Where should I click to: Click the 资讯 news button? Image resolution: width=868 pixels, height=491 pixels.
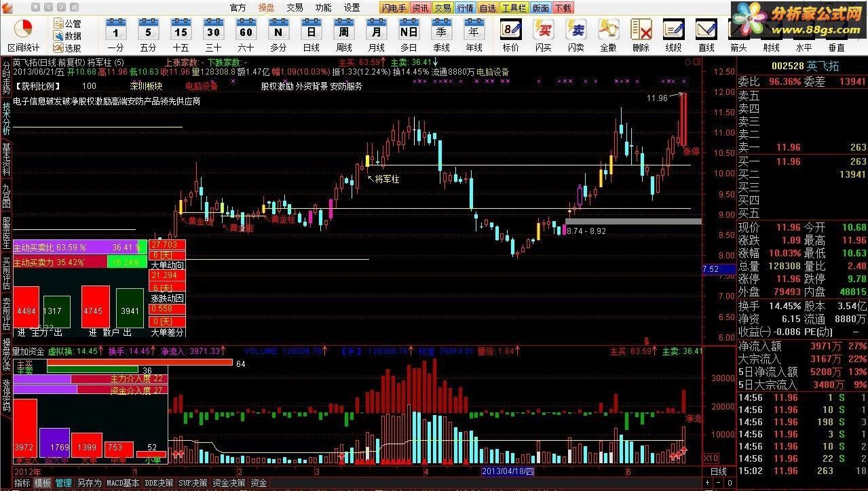click(x=421, y=8)
